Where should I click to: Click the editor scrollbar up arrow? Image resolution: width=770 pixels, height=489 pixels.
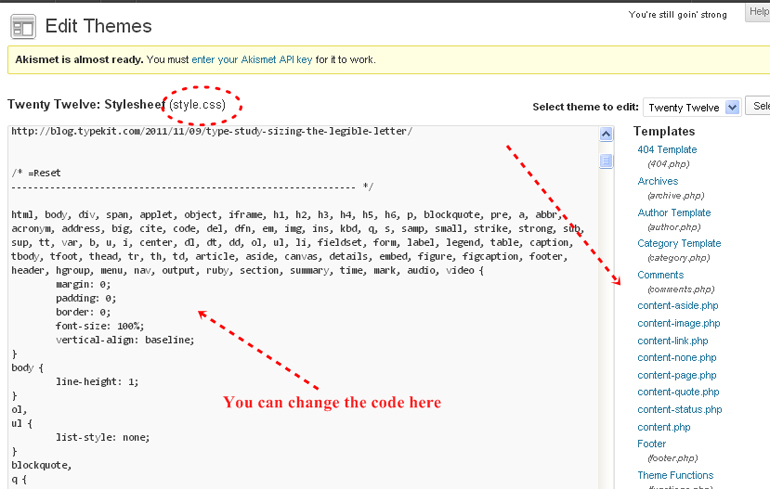pos(606,135)
